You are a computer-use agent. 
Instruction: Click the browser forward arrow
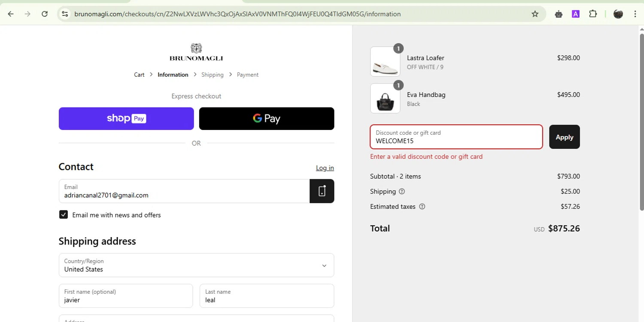pos(27,14)
